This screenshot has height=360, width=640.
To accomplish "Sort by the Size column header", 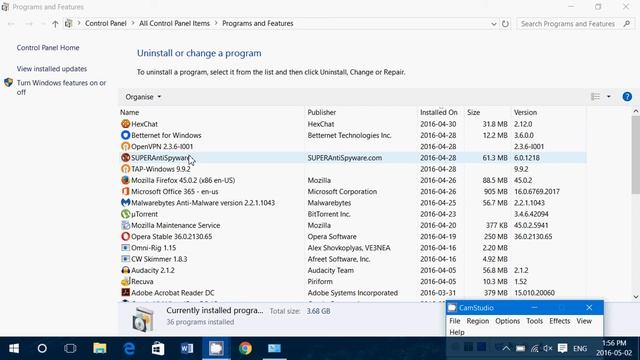I will pyautogui.click(x=488, y=112).
